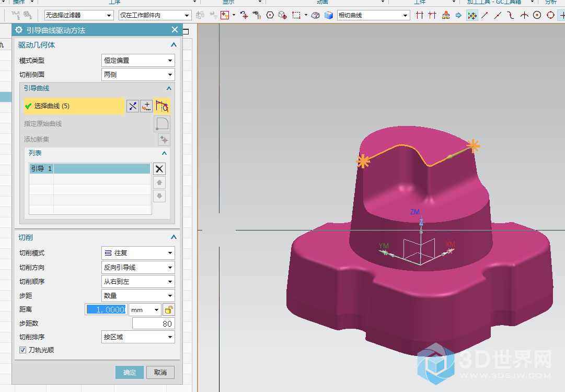
Task: Click the arc center snap icon in toolbar
Action: coord(537,15)
